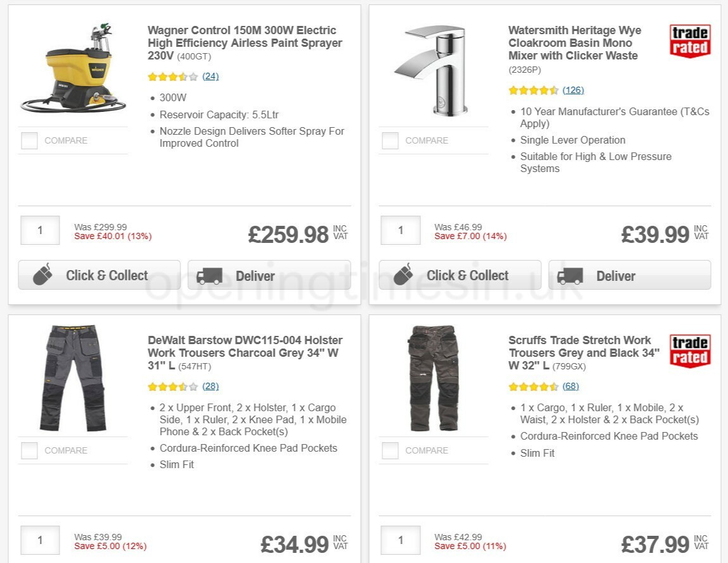
Task: Click the truck icon on Wagner sprayer's Deliver button
Action: coord(209,276)
